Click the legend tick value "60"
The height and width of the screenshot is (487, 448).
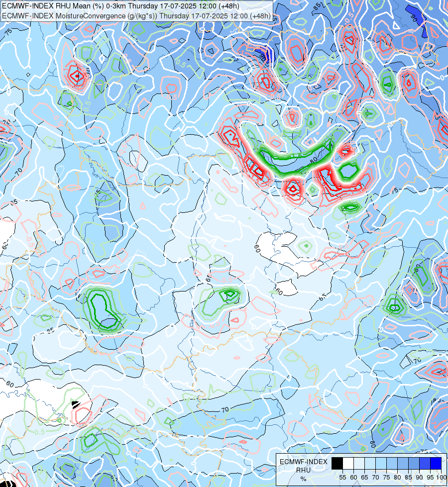tap(353, 478)
